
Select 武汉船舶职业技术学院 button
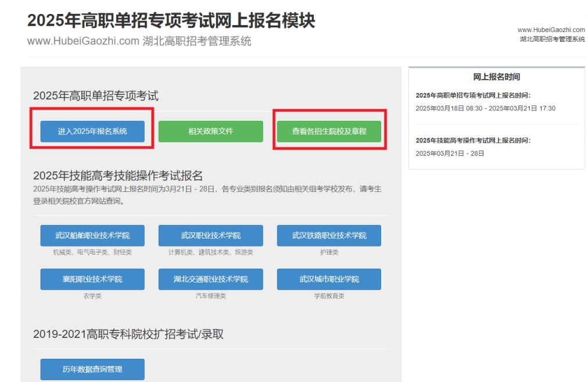92,235
